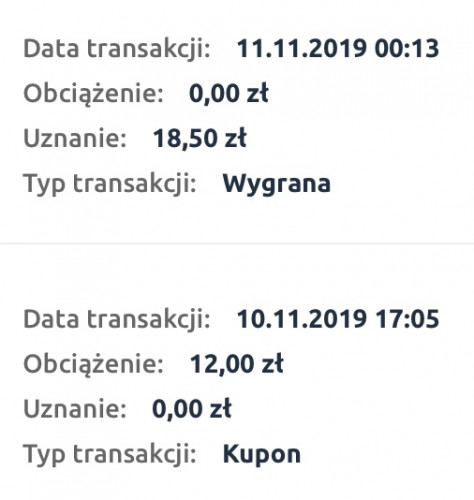Click the second Typ transakcji label

pyautogui.click(x=110, y=455)
